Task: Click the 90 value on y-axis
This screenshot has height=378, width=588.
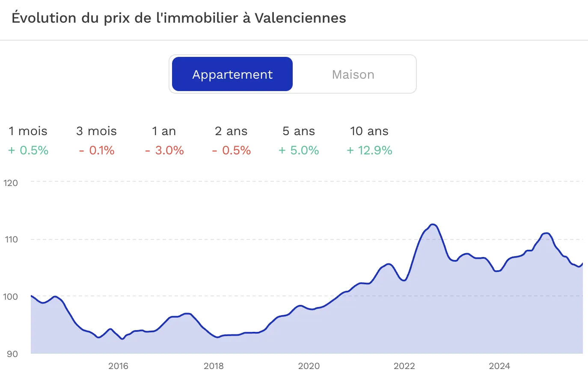Action: (x=12, y=354)
